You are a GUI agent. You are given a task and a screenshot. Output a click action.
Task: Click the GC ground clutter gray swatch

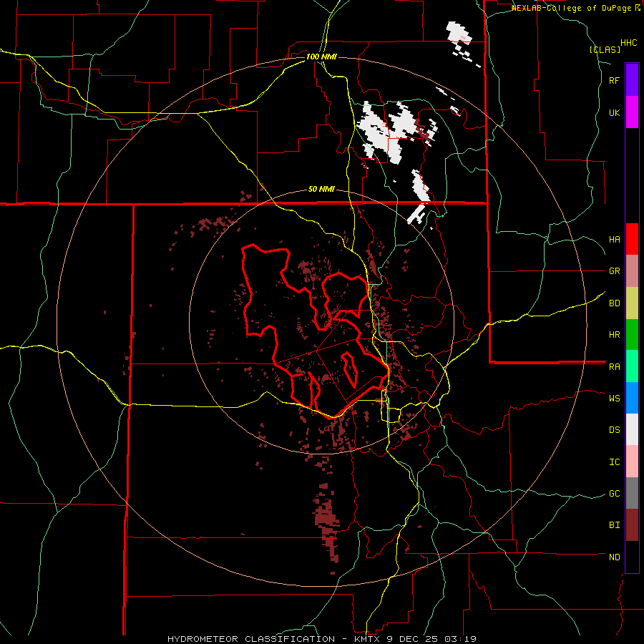click(x=632, y=493)
